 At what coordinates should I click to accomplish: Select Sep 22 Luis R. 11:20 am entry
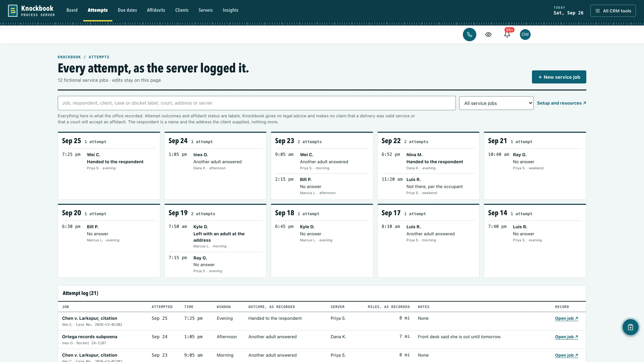pyautogui.click(x=428, y=186)
